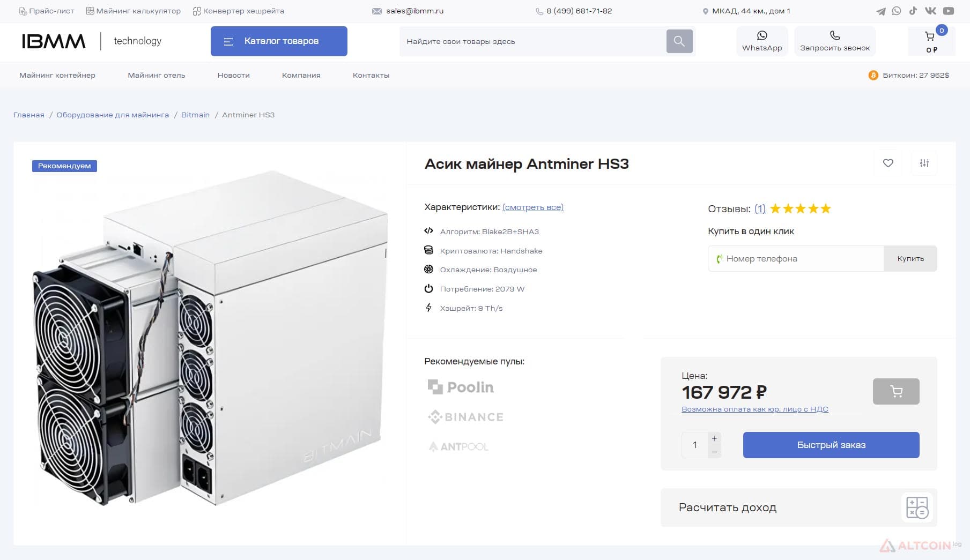Click the sales@ibmm.ru email link
The width and height of the screenshot is (970, 560).
[x=415, y=11]
